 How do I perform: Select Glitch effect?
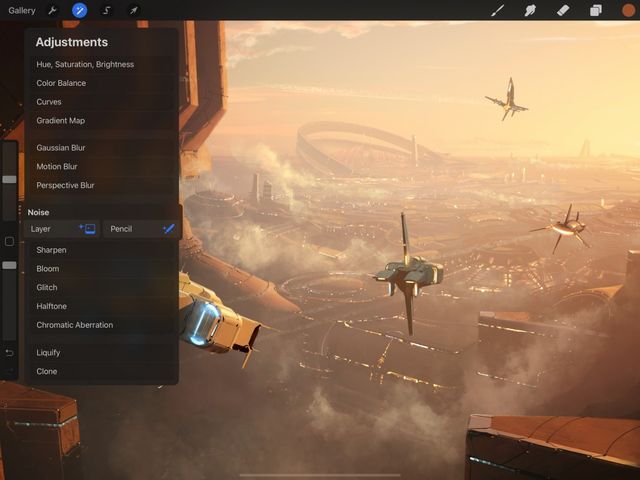(102, 288)
